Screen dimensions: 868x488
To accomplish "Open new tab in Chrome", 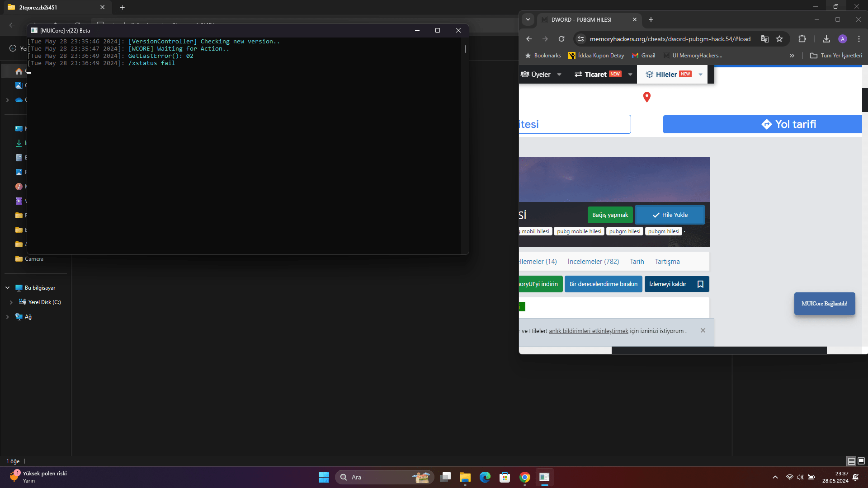I will tap(651, 19).
